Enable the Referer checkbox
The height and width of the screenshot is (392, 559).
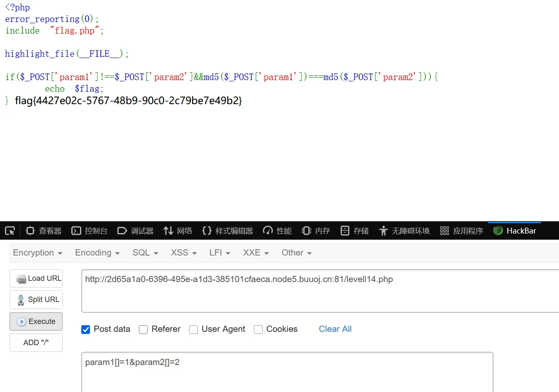(x=143, y=329)
